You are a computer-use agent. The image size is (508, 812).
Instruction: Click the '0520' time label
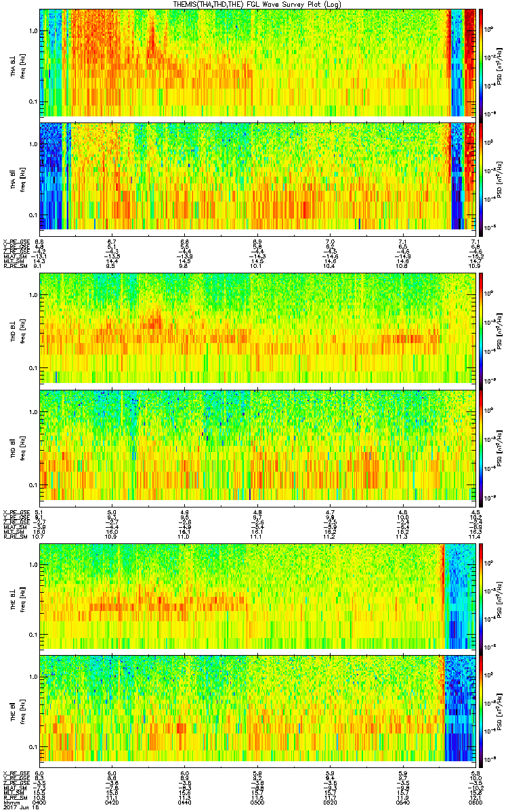[331, 801]
